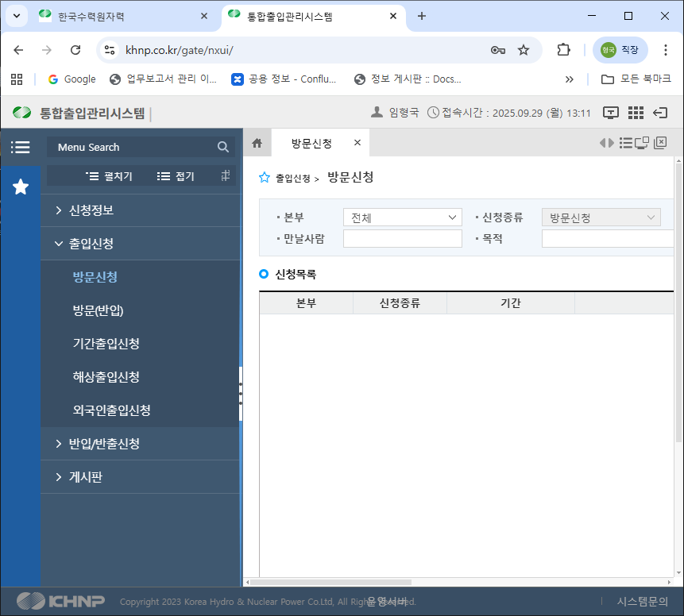Select 외국인출입신청 in the sidebar menu

[x=111, y=410]
